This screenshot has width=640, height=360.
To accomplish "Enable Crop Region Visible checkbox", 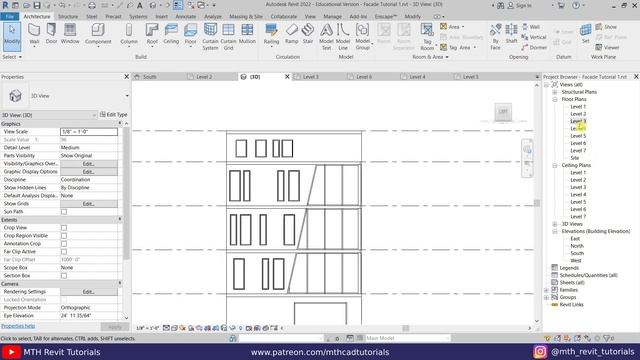I will [64, 236].
